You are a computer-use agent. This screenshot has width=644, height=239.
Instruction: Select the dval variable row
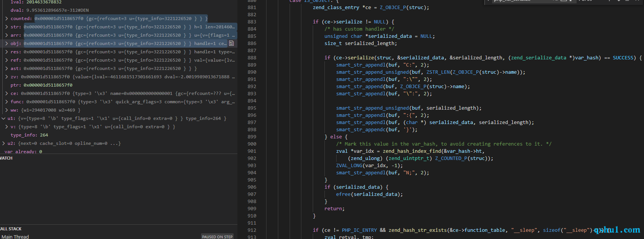point(119,10)
